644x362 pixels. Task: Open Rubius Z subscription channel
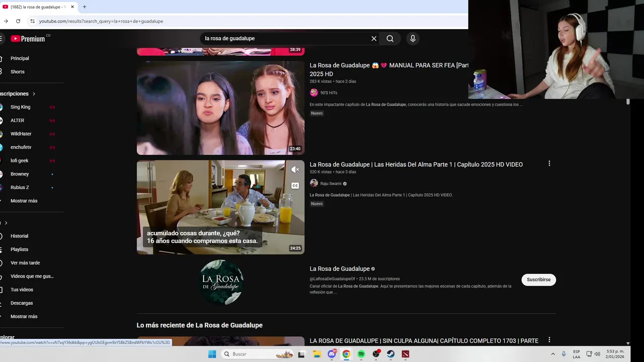tap(20, 188)
